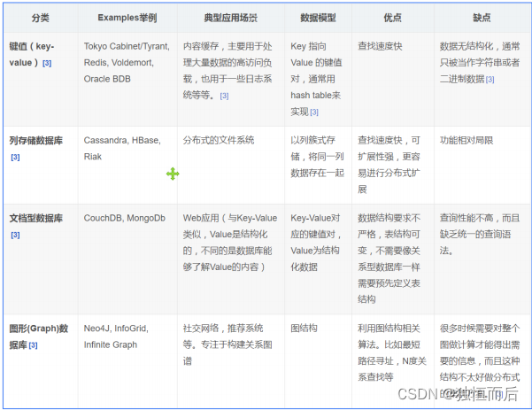Select the 'Neo4J, InfoGrid,' text
The width and height of the screenshot is (532, 410).
pyautogui.click(x=116, y=329)
